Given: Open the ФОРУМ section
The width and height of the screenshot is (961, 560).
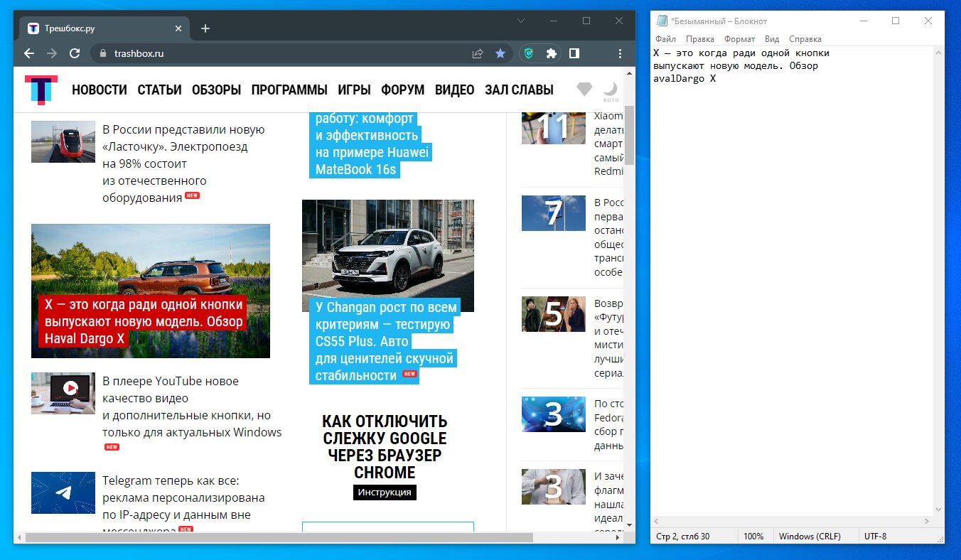Looking at the screenshot, I should pos(402,90).
